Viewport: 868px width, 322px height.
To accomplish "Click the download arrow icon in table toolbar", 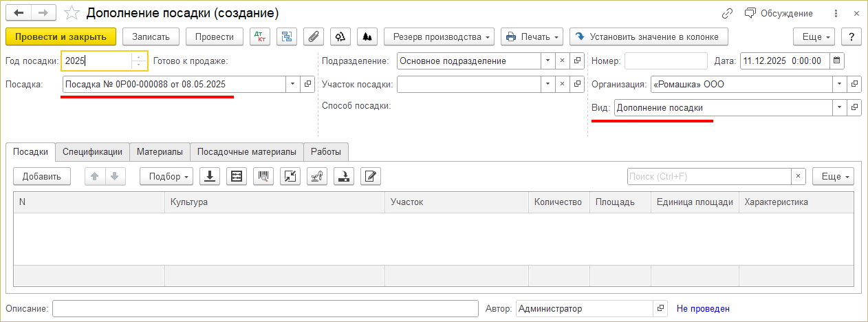I will [x=209, y=176].
